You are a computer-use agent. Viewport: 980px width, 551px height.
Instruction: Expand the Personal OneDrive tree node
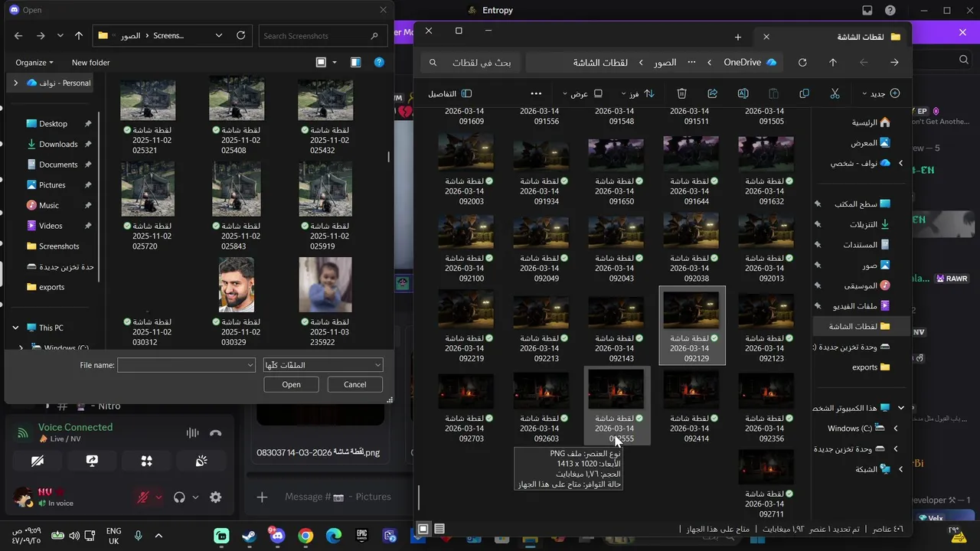(15, 83)
